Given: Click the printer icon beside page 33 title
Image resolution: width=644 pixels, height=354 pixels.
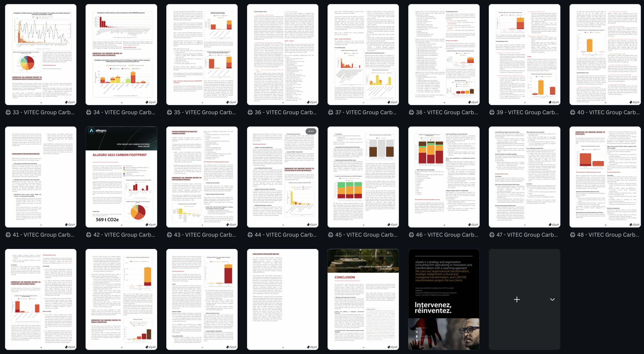Looking at the screenshot, I should (8, 112).
